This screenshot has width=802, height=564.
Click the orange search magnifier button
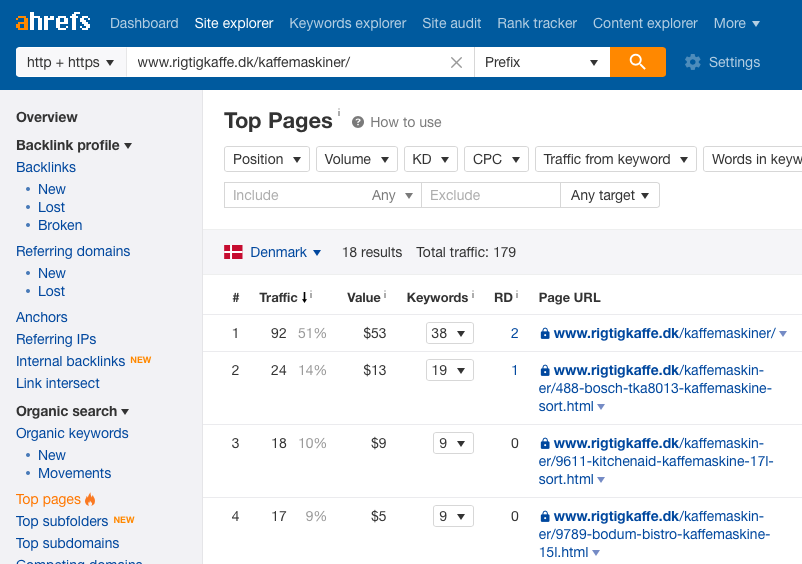click(637, 62)
